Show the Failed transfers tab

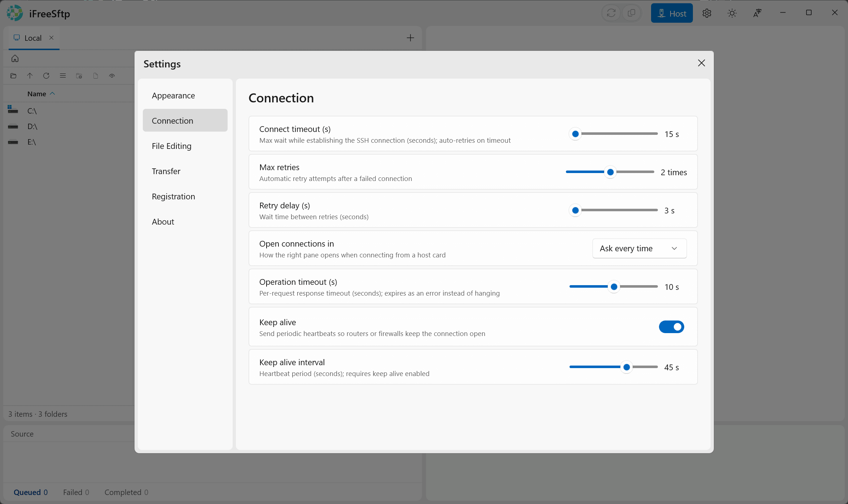[x=76, y=492]
